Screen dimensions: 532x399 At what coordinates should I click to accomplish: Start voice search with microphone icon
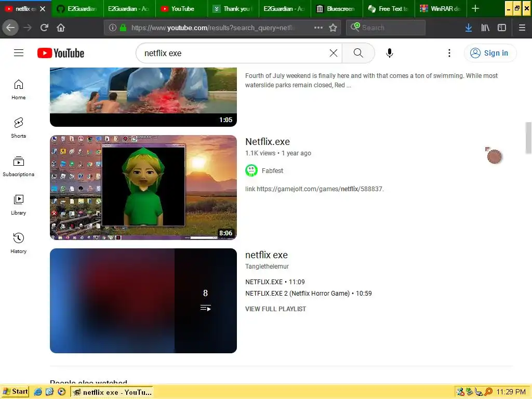[390, 53]
